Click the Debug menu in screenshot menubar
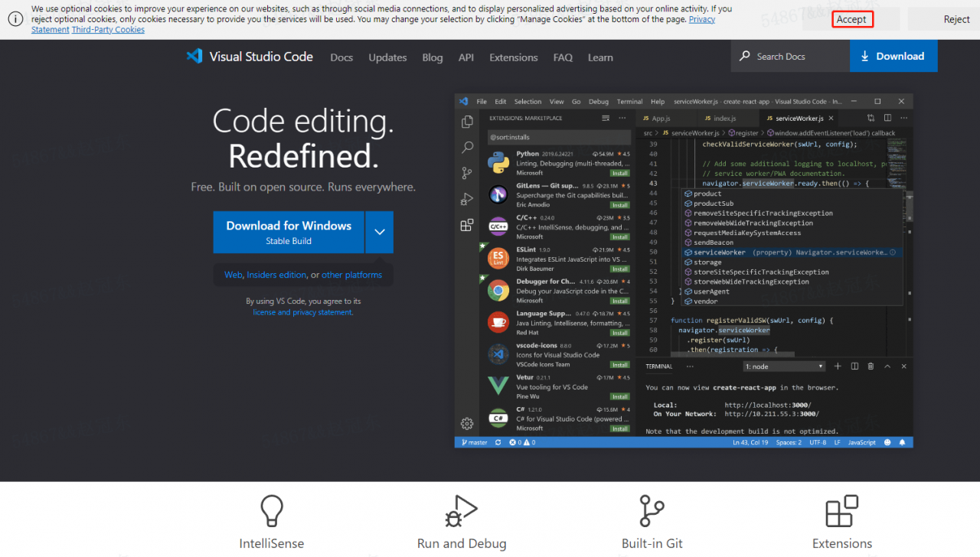980x557 pixels. click(x=599, y=101)
